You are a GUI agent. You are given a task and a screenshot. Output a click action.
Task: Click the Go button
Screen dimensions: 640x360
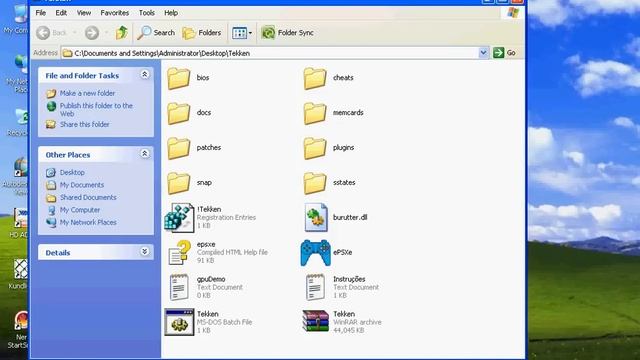[504, 53]
